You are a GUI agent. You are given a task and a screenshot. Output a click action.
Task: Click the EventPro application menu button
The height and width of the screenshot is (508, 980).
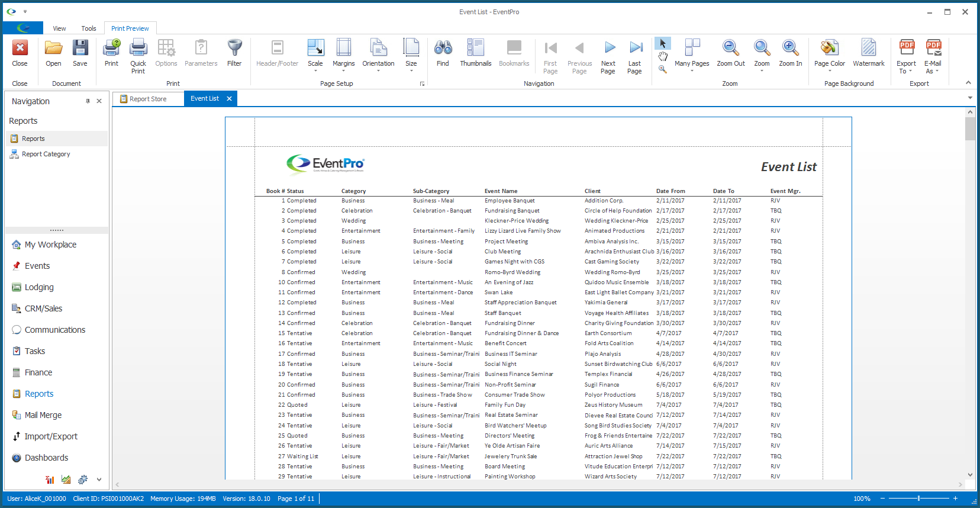pyautogui.click(x=23, y=28)
